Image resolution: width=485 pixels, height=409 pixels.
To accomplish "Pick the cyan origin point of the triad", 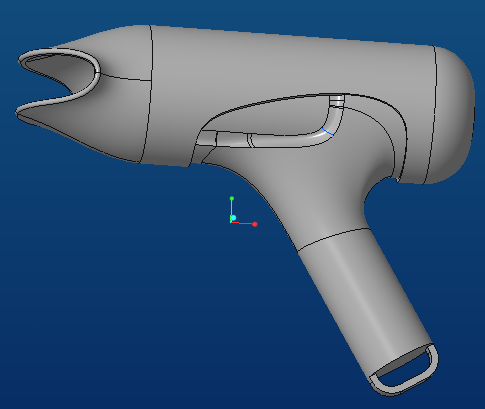I will click(233, 218).
